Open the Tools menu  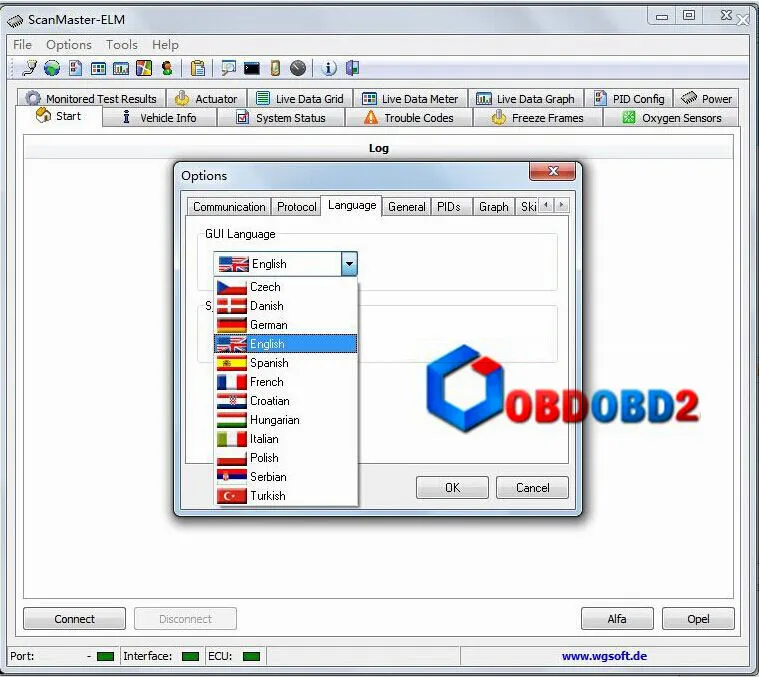(121, 45)
